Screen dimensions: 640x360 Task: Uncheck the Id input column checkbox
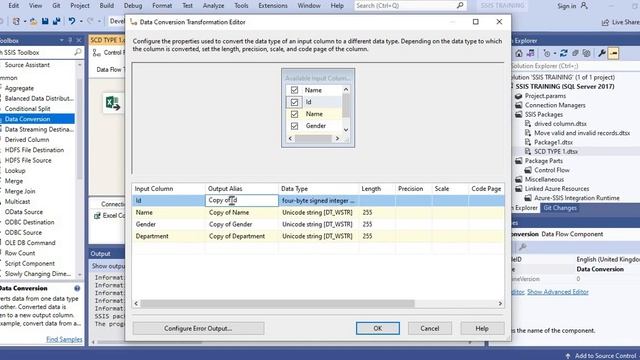pyautogui.click(x=294, y=102)
